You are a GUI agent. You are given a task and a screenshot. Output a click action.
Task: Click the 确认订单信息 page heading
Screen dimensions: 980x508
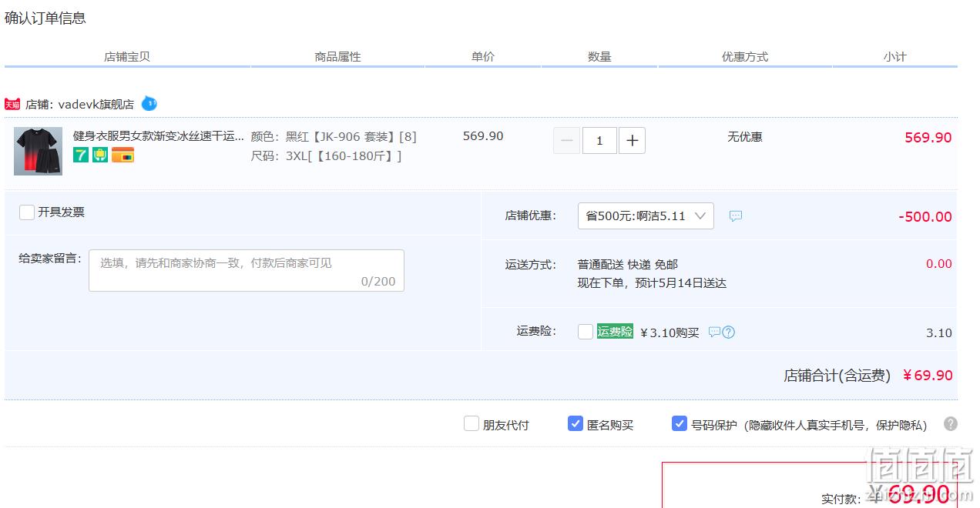45,18
